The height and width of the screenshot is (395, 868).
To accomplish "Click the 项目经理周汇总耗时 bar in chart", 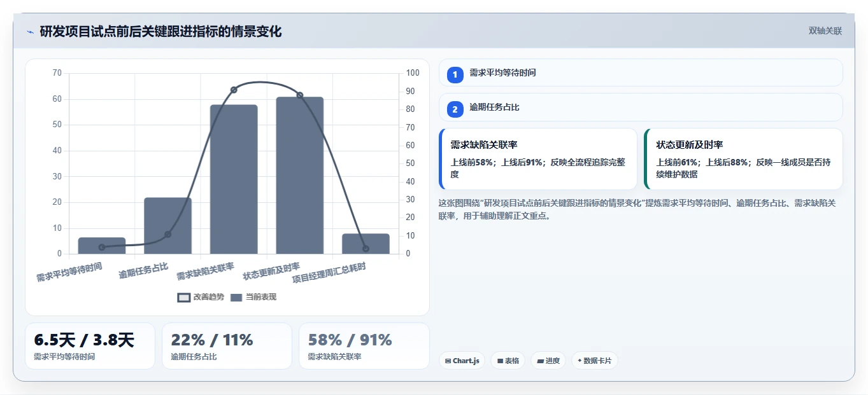I will (366, 244).
